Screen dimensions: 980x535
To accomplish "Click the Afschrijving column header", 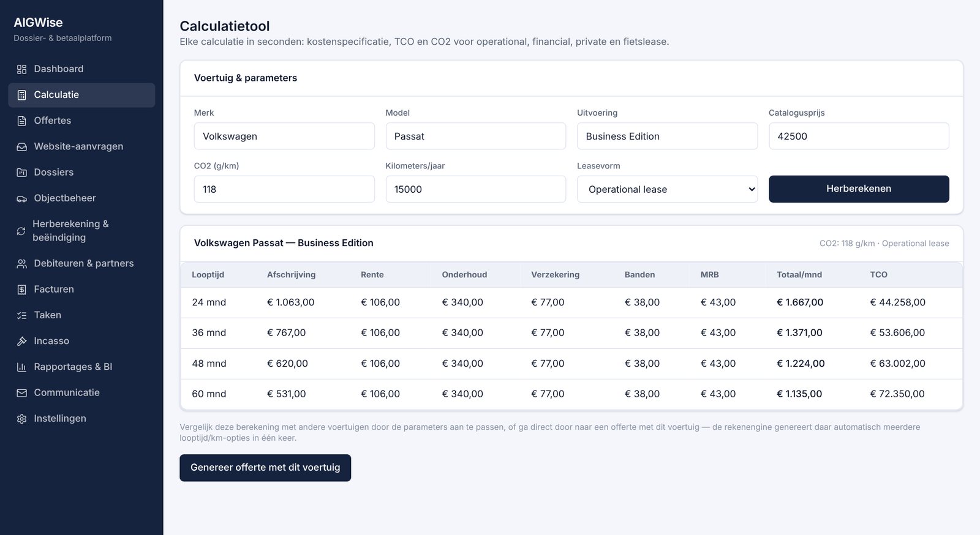I will pos(291,275).
